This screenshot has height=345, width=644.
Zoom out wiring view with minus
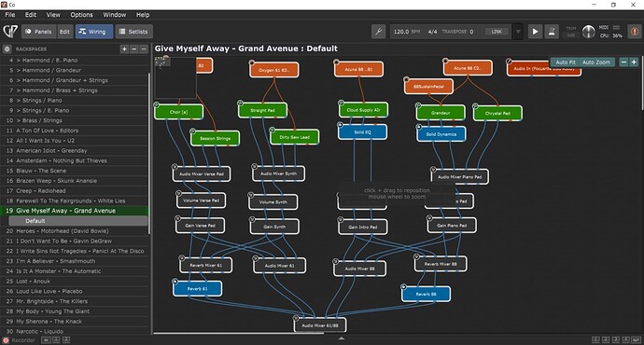[x=623, y=62]
